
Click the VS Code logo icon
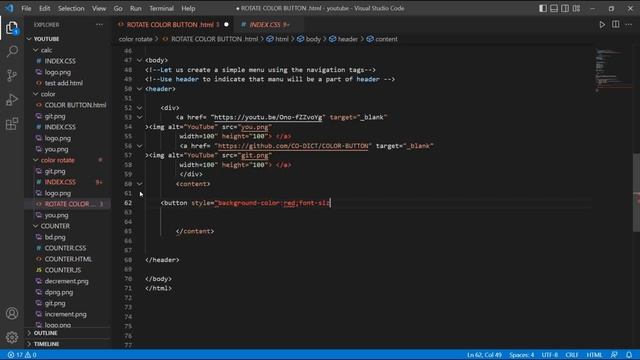(x=9, y=8)
